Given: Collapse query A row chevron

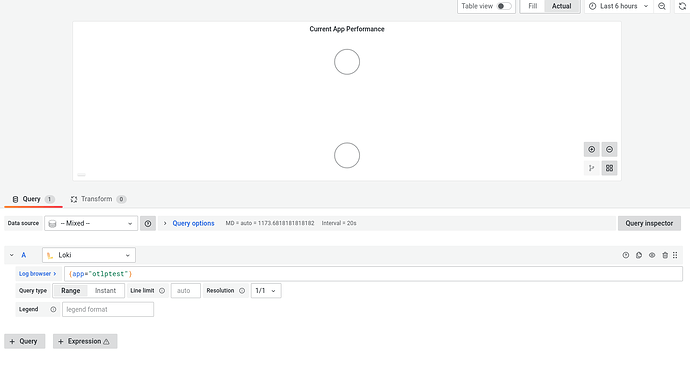Looking at the screenshot, I should tap(12, 255).
